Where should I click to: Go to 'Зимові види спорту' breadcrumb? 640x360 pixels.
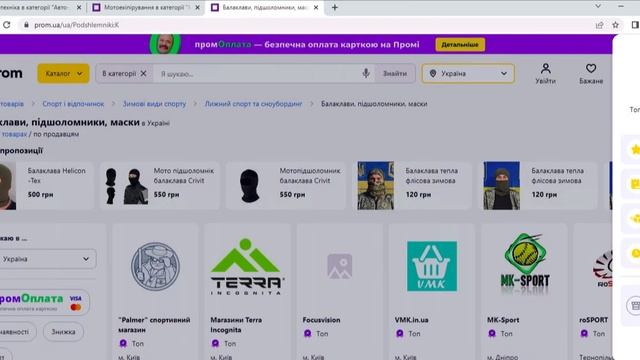click(154, 104)
